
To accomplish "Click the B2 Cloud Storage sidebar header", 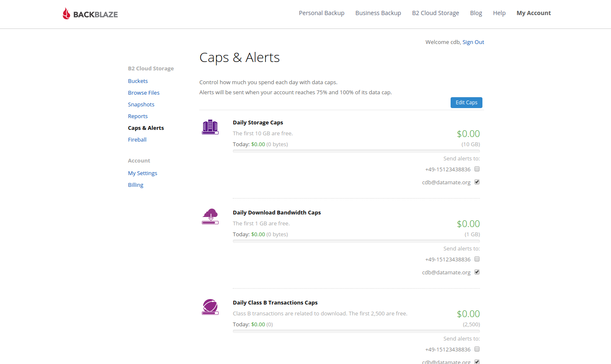I will pos(151,68).
